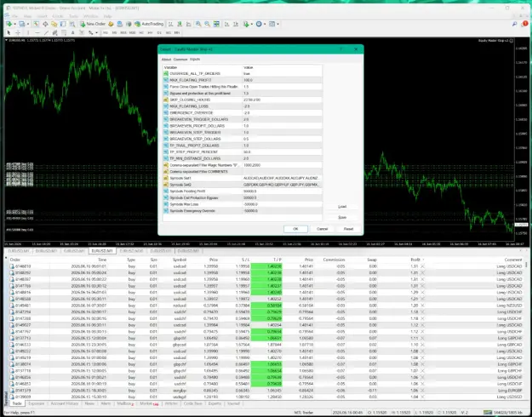532x417 pixels.
Task: Click the Save button
Action: 342,217
